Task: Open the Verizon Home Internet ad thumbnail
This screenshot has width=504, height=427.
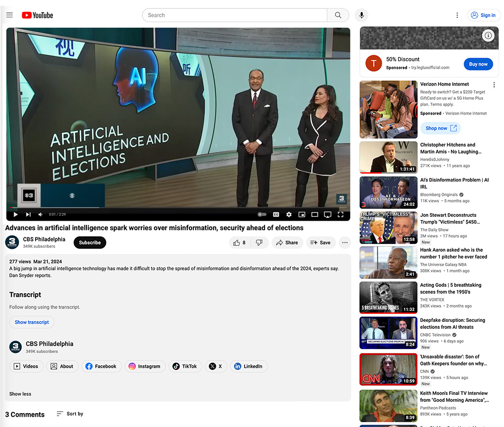Action: pyautogui.click(x=388, y=110)
